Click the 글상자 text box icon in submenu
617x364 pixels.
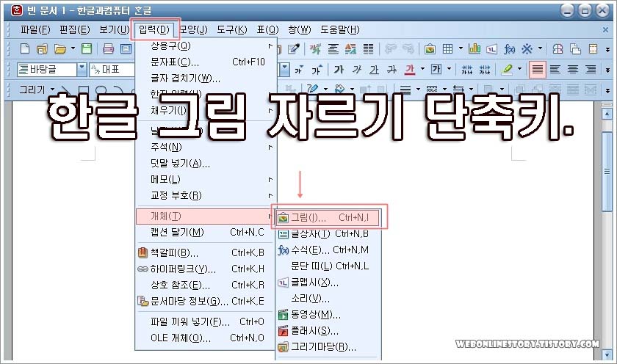283,234
